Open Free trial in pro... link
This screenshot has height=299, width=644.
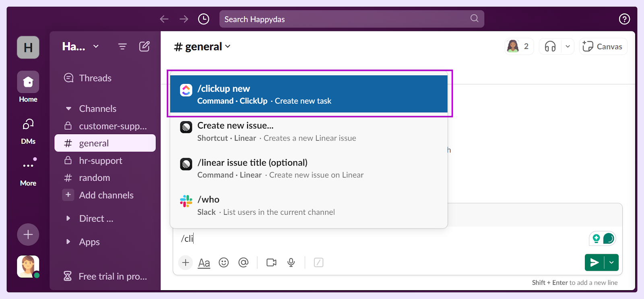pos(105,276)
